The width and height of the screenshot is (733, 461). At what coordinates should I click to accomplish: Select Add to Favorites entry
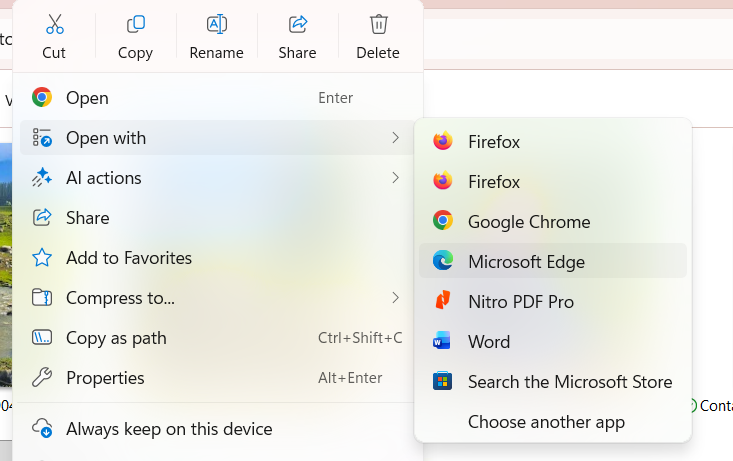point(217,258)
